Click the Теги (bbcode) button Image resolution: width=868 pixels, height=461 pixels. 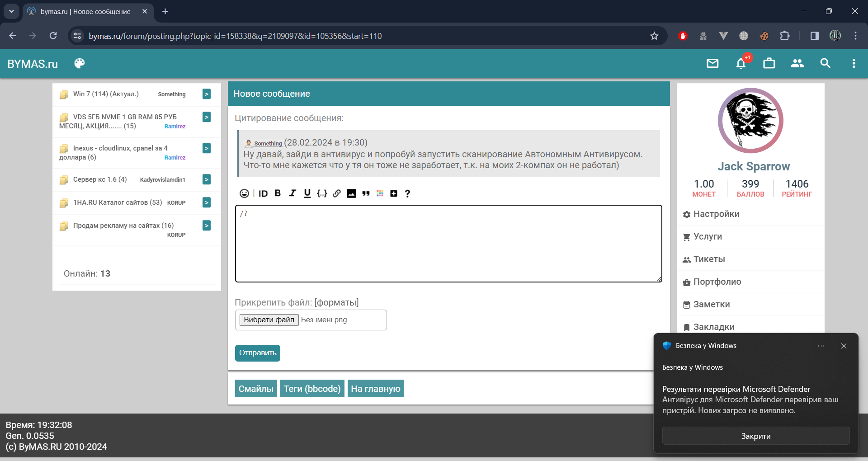(312, 389)
